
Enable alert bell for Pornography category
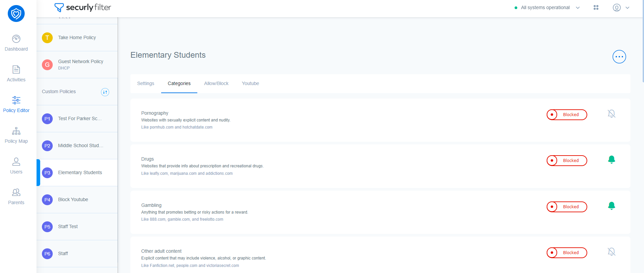pos(611,114)
